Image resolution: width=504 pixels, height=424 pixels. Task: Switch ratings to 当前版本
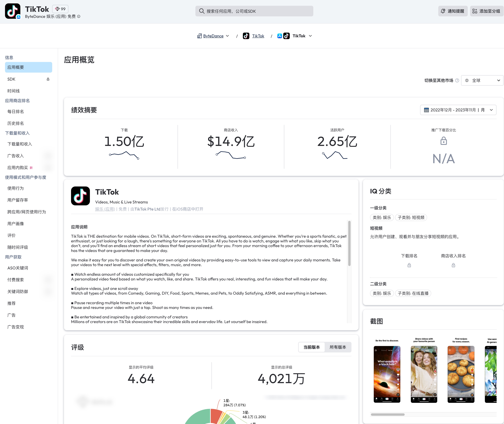point(311,347)
